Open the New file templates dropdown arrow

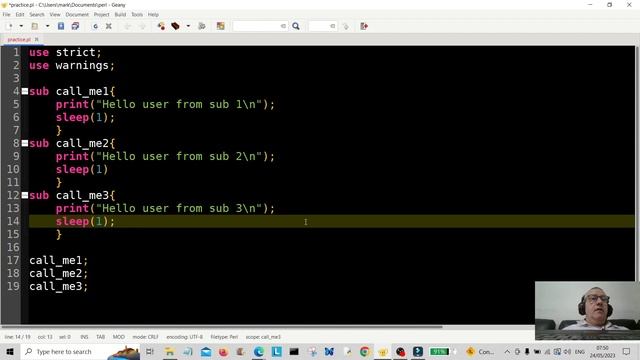coord(21,26)
